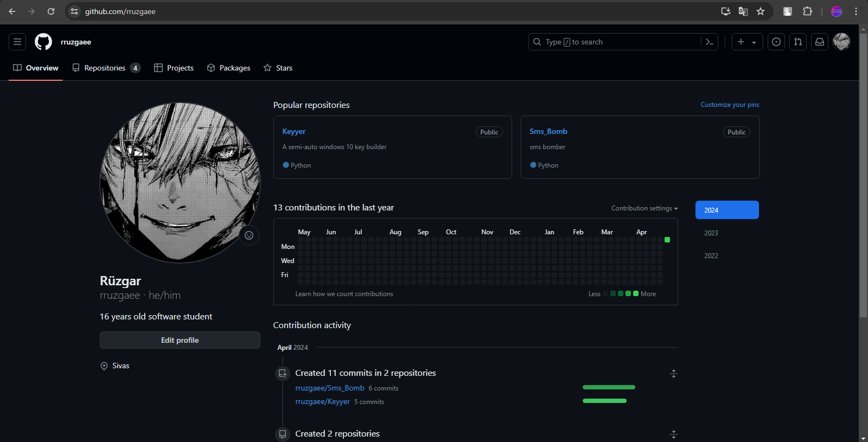The height and width of the screenshot is (442, 868).
Task: Open the Chrome profile avatar
Action: pos(837,11)
